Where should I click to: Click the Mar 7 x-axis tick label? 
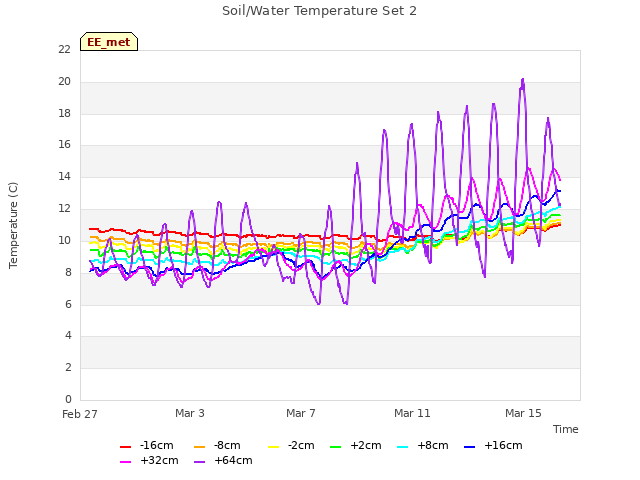coord(301,413)
